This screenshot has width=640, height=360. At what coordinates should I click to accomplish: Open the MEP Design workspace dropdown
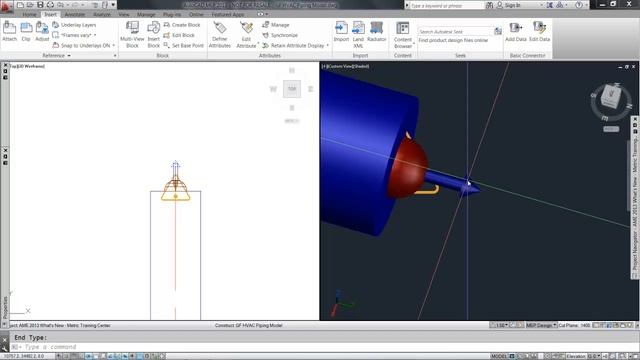pyautogui.click(x=541, y=325)
